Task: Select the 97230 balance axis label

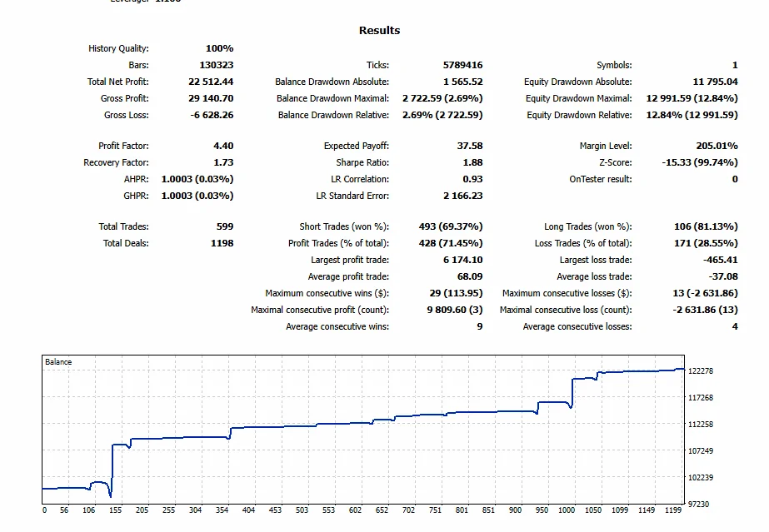Action: [698, 504]
